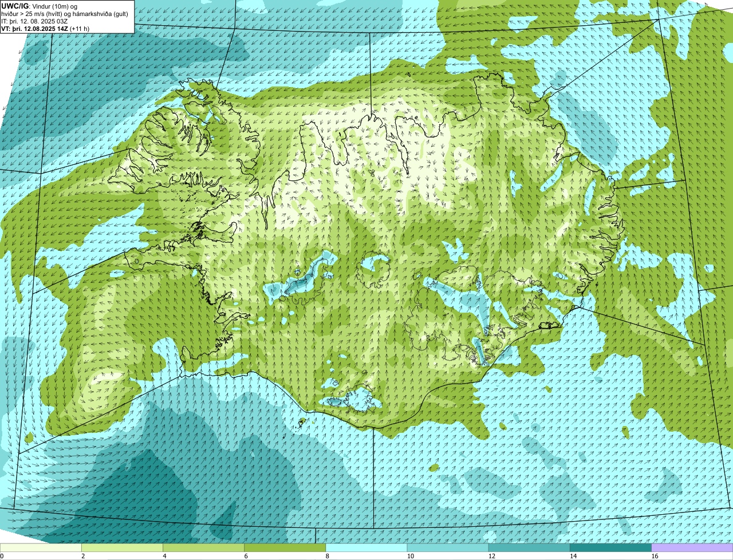The height and width of the screenshot is (560, 733).
Task: Click the purple legend swatch above 16 m/s
Action: tap(692, 548)
